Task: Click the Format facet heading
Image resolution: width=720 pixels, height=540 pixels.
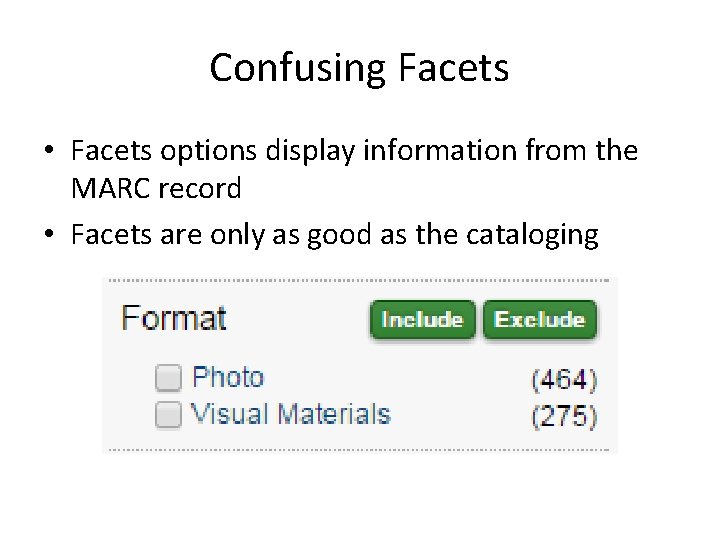Action: click(x=174, y=319)
